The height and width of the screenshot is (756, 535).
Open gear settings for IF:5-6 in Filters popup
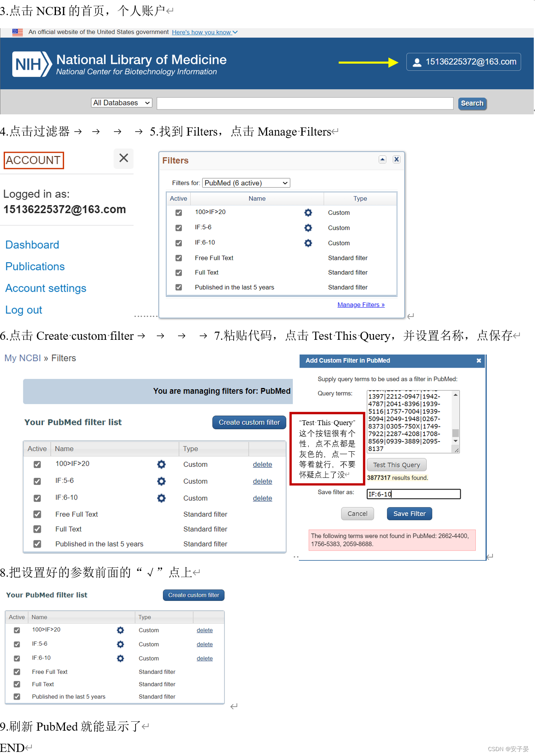[308, 227]
